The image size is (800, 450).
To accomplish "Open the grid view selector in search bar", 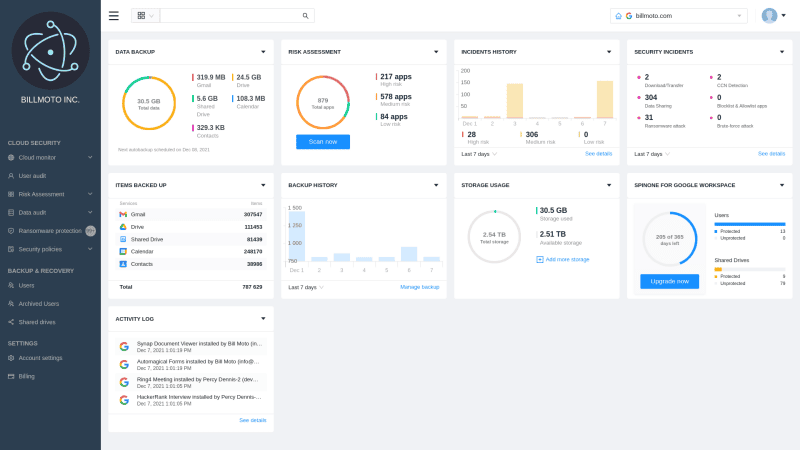I will [145, 16].
